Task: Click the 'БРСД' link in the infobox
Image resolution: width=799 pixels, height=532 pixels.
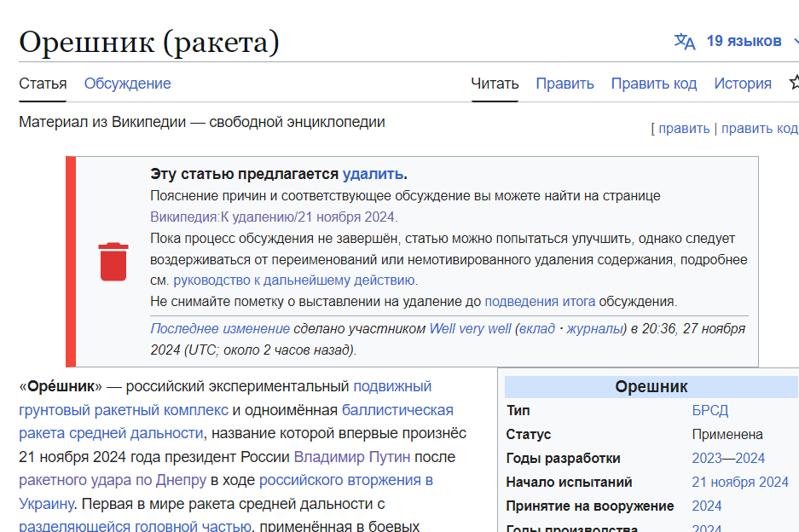Action: point(709,411)
